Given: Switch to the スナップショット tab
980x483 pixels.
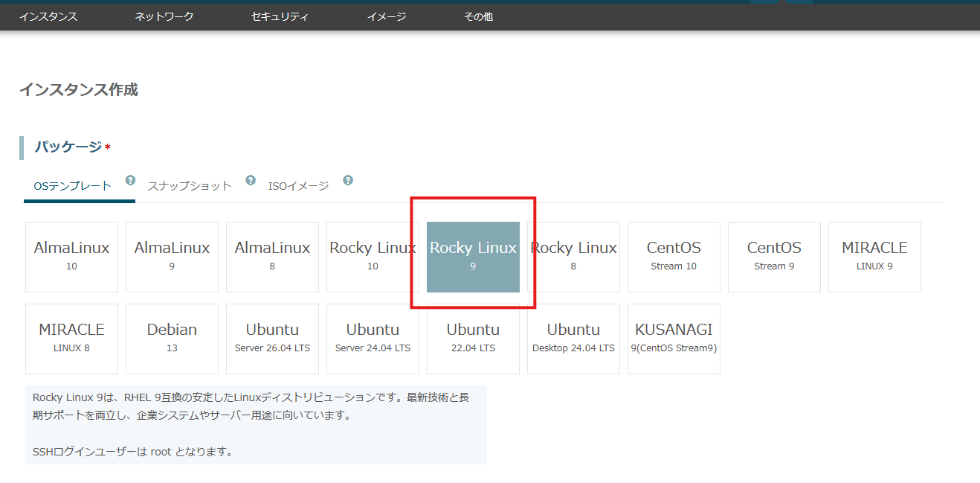Looking at the screenshot, I should point(190,186).
